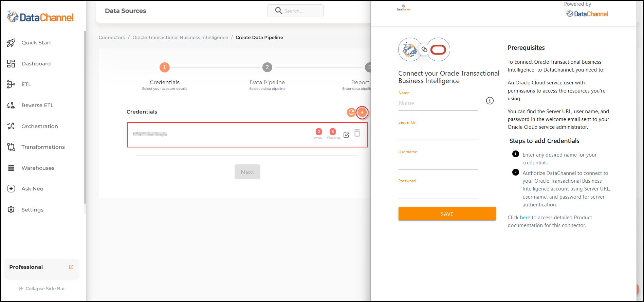The image size is (644, 302).
Task: Open Orchestration from sidebar
Action: (40, 126)
